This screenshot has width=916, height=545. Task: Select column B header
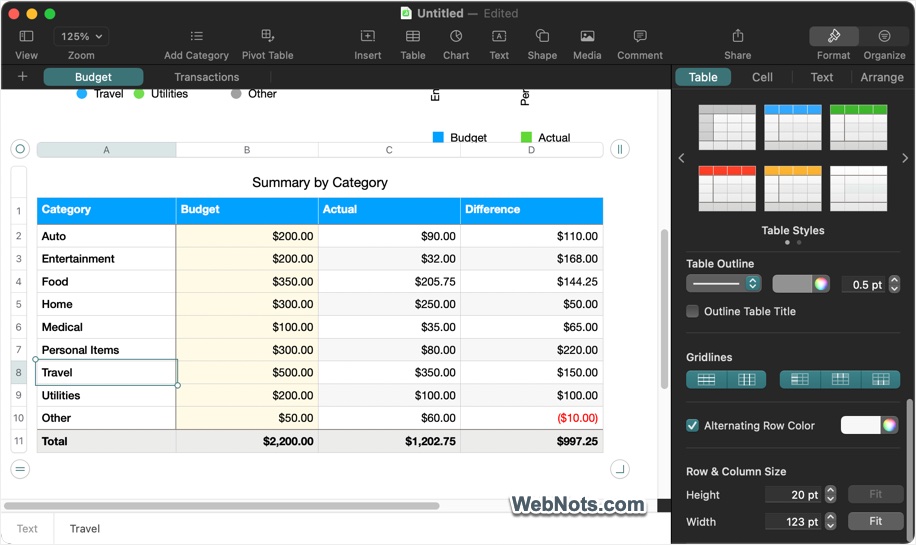tap(247, 150)
